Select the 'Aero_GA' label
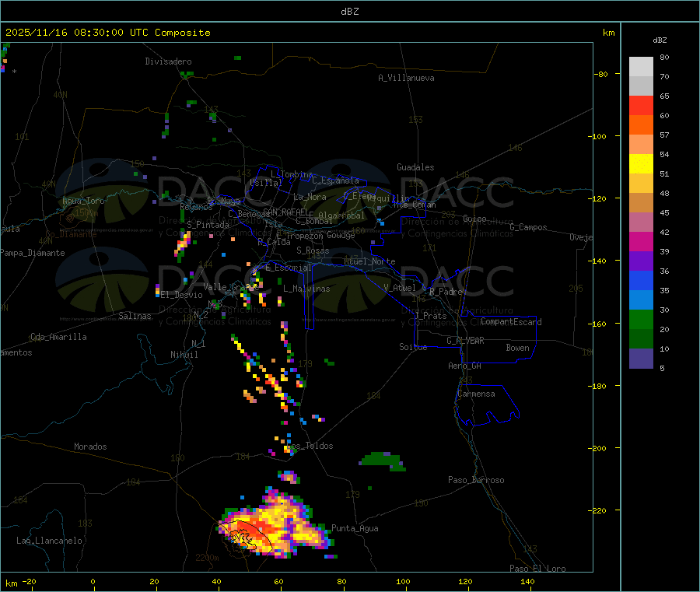 (465, 366)
